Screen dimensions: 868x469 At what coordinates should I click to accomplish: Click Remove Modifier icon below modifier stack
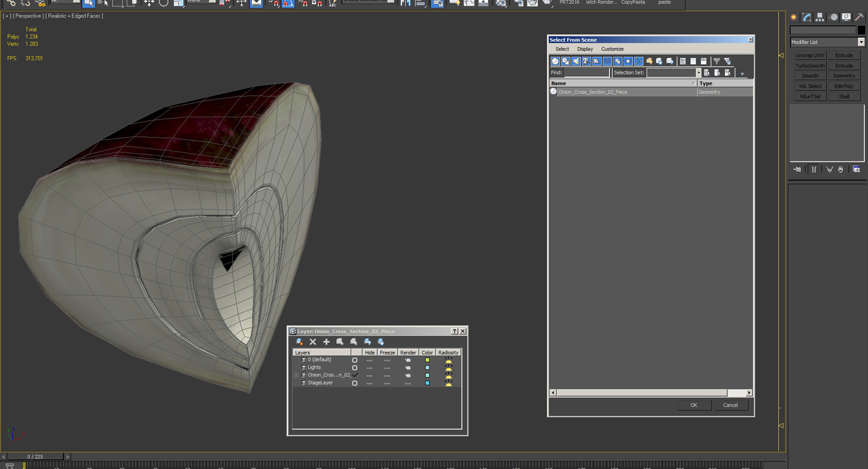pyautogui.click(x=840, y=169)
